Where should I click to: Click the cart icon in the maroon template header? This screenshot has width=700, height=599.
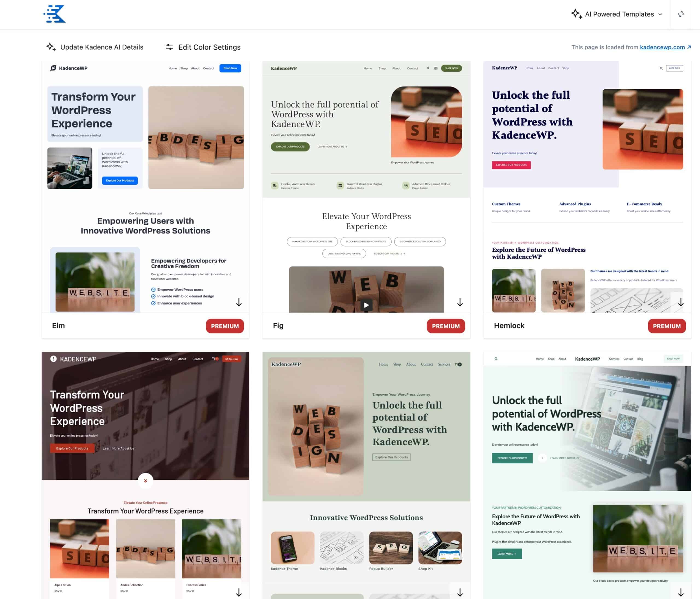215,359
